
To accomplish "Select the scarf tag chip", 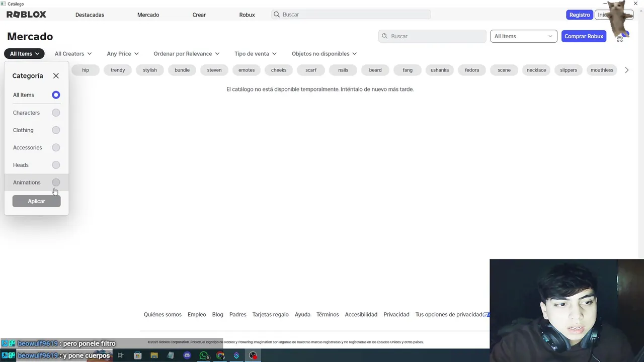I will pyautogui.click(x=311, y=70).
